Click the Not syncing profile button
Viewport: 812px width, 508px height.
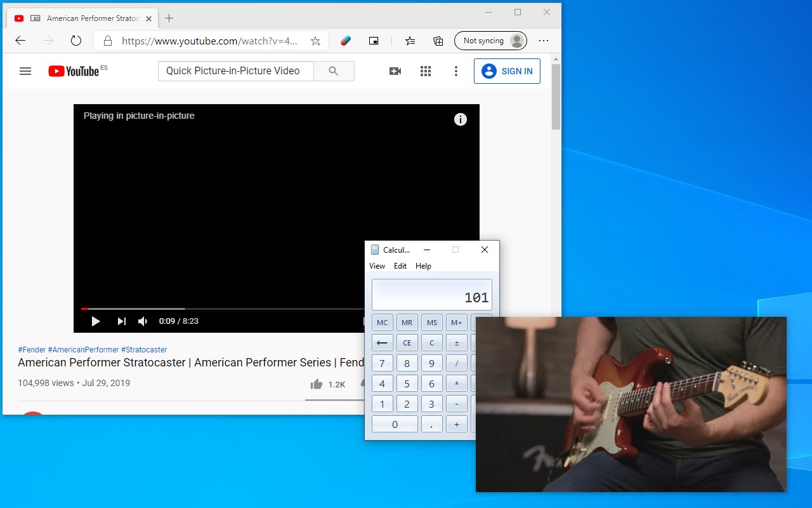point(490,41)
